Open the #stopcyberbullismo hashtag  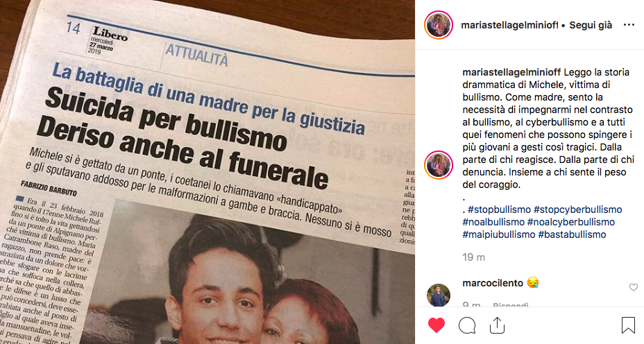pos(577,209)
